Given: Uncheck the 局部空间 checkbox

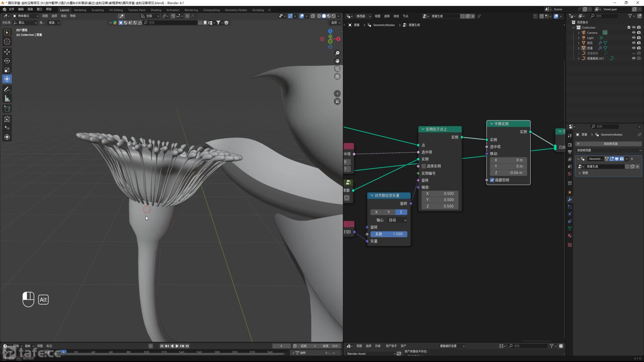Looking at the screenshot, I should tap(492, 180).
